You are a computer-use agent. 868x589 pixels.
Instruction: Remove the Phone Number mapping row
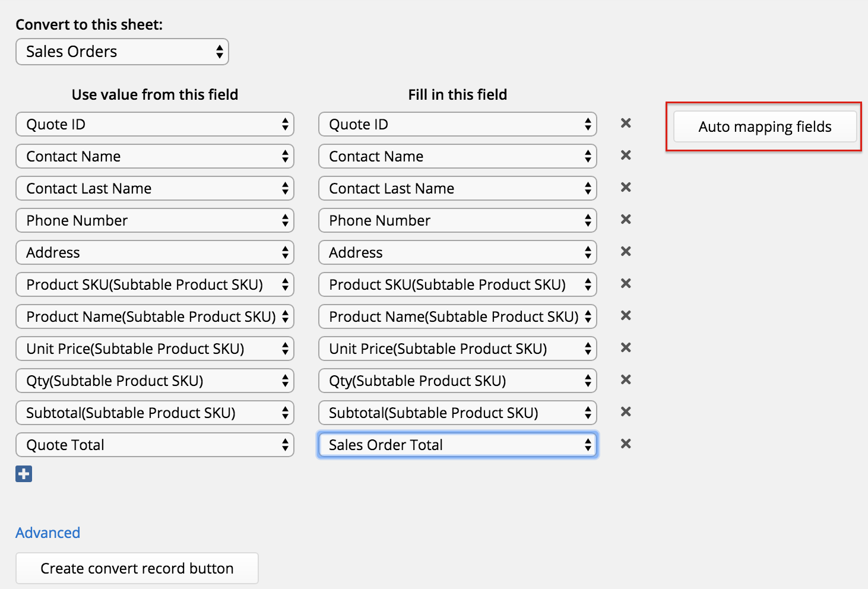(x=626, y=220)
